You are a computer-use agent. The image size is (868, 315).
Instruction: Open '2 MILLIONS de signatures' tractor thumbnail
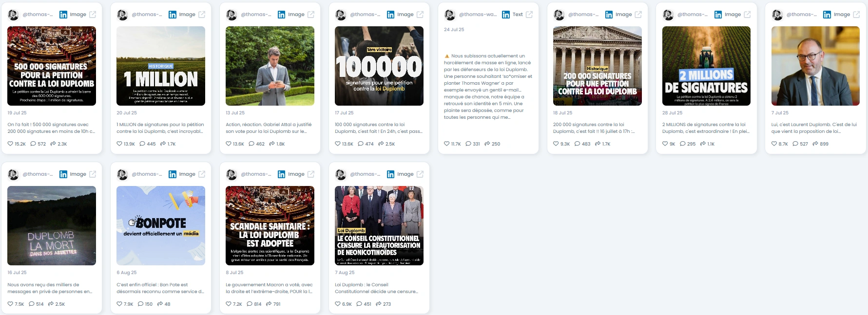[706, 66]
